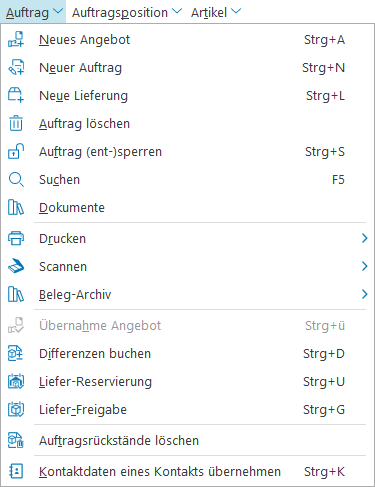Screen dimensions: 375x487
Task: Click the Liefer-Reservierung icon
Action: pyautogui.click(x=16, y=381)
